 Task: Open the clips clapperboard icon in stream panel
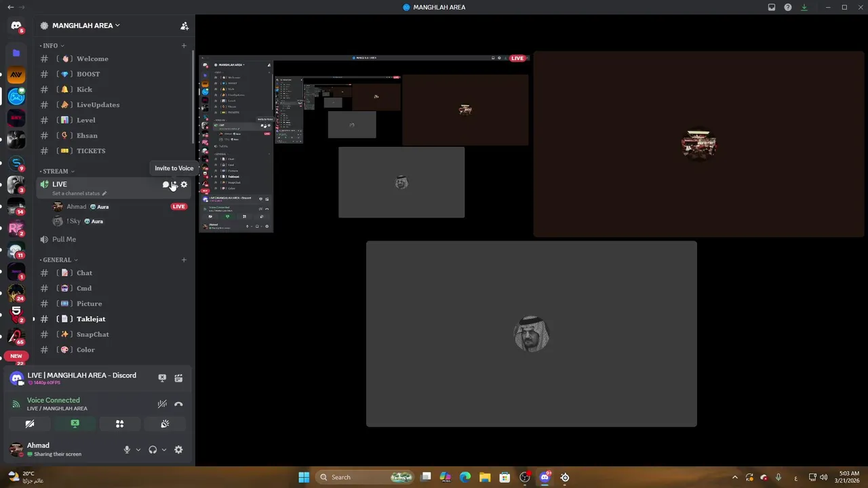(178, 378)
